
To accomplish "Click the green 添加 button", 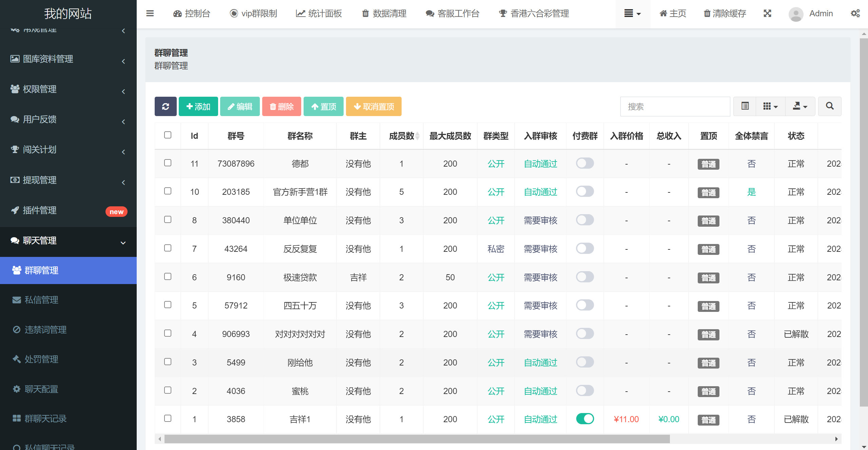I will pyautogui.click(x=198, y=107).
